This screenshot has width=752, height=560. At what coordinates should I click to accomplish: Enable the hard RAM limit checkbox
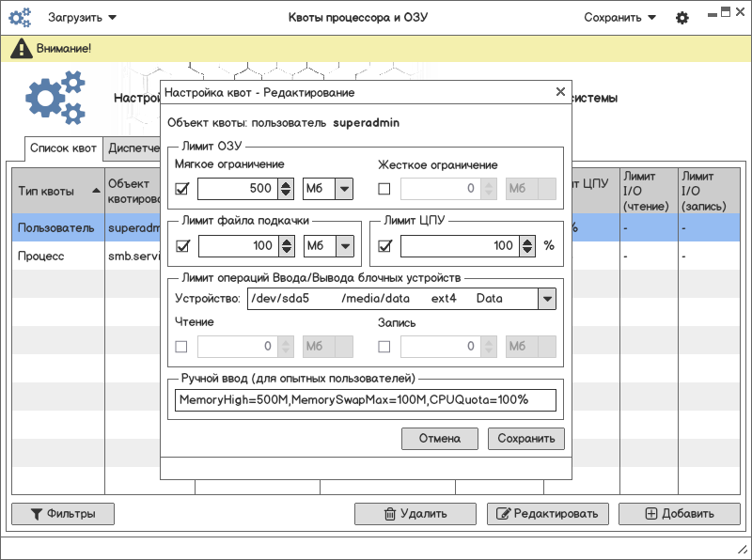[x=384, y=189]
